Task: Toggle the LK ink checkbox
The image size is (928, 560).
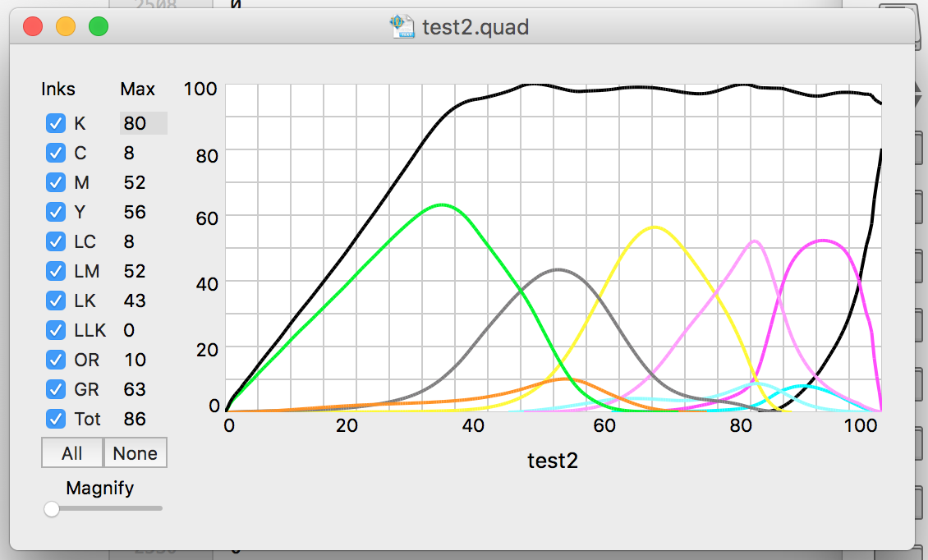Action: [x=56, y=301]
